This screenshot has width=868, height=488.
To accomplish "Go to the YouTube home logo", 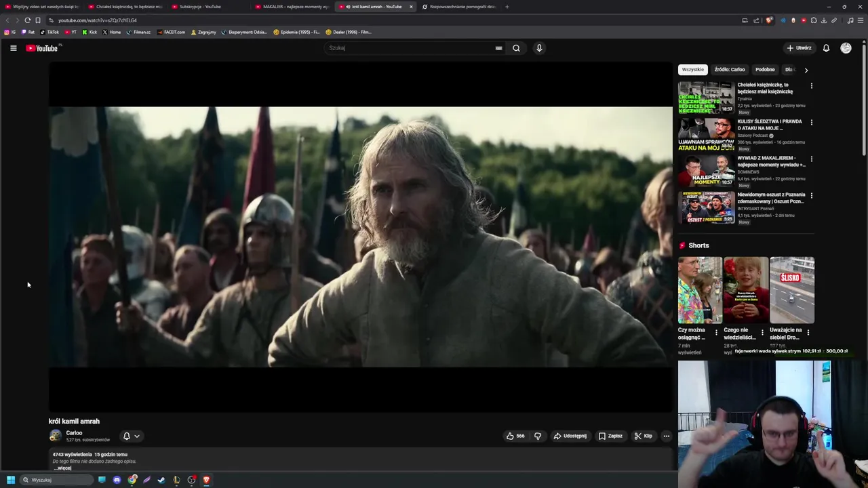I will [x=42, y=48].
